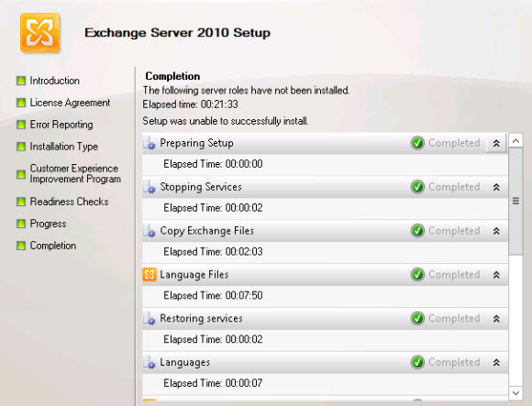Select the Introduction wizard step

(55, 81)
